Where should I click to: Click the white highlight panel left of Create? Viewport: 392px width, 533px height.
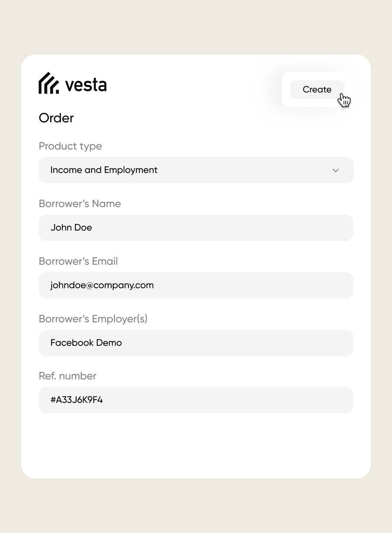pyautogui.click(x=286, y=90)
